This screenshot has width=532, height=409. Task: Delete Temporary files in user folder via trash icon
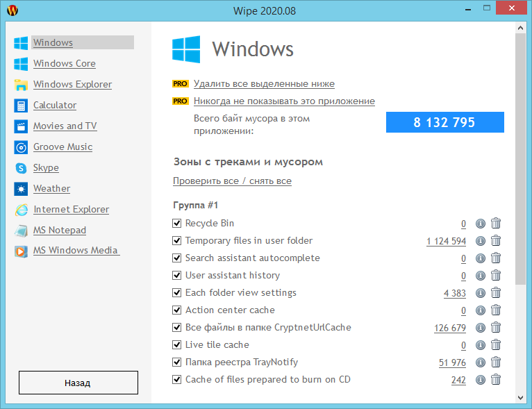pyautogui.click(x=496, y=240)
